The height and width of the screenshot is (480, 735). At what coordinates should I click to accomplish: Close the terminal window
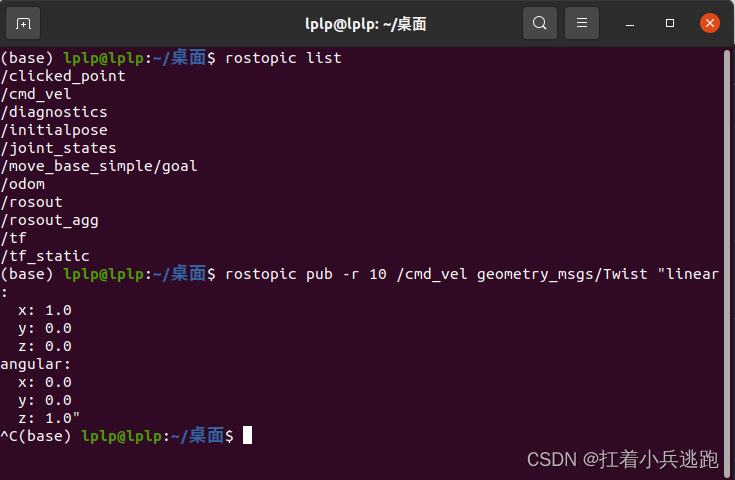point(710,23)
